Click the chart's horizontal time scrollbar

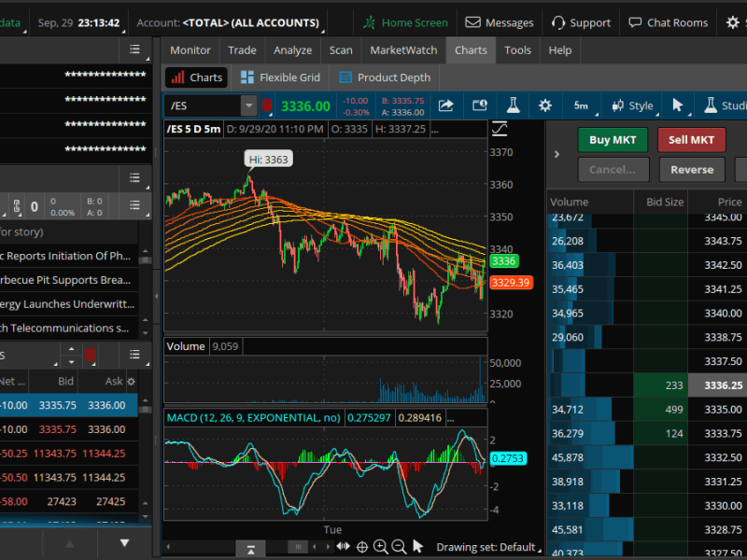point(299,546)
